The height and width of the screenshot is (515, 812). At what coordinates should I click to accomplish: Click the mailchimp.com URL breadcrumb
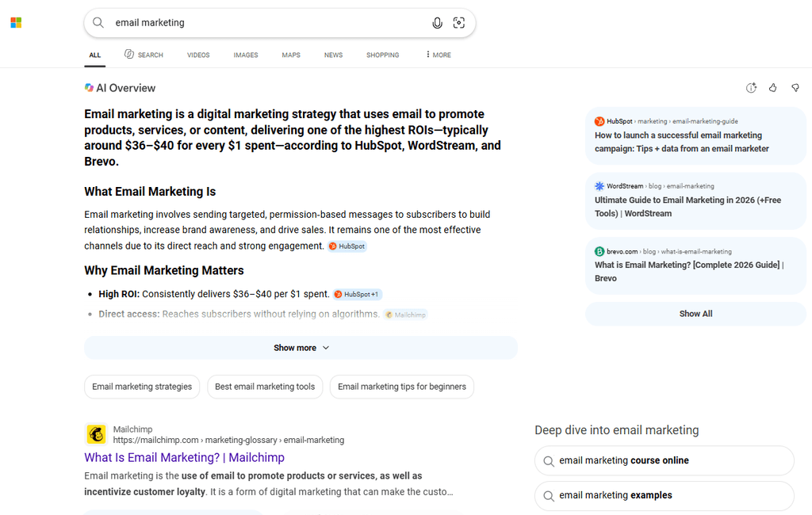click(x=228, y=440)
